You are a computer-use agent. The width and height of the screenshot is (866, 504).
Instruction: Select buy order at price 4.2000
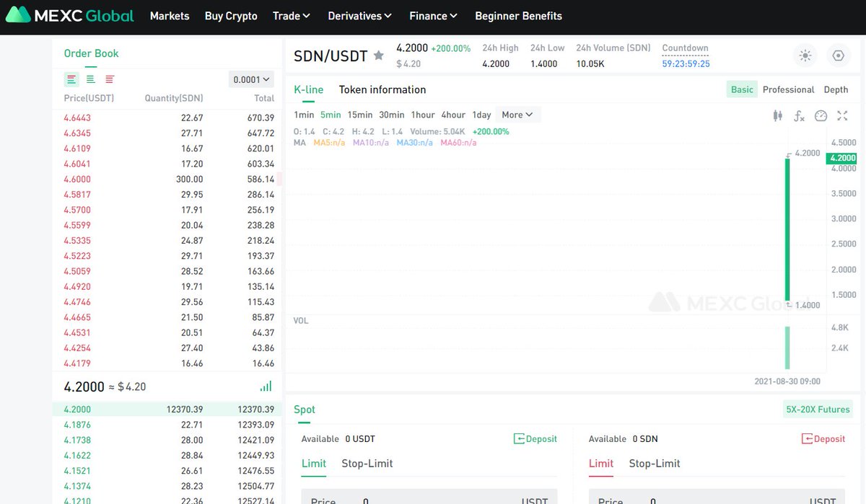pyautogui.click(x=167, y=410)
